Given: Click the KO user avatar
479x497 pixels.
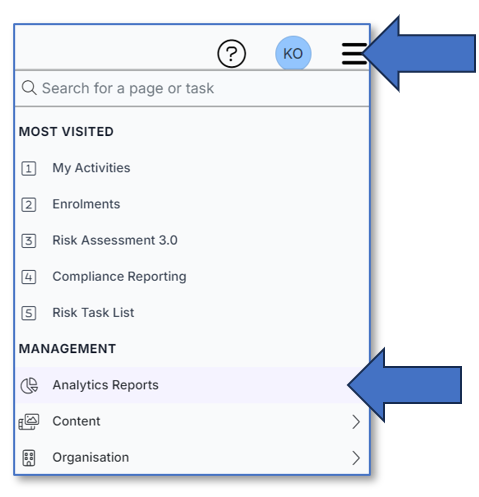Looking at the screenshot, I should [x=293, y=53].
